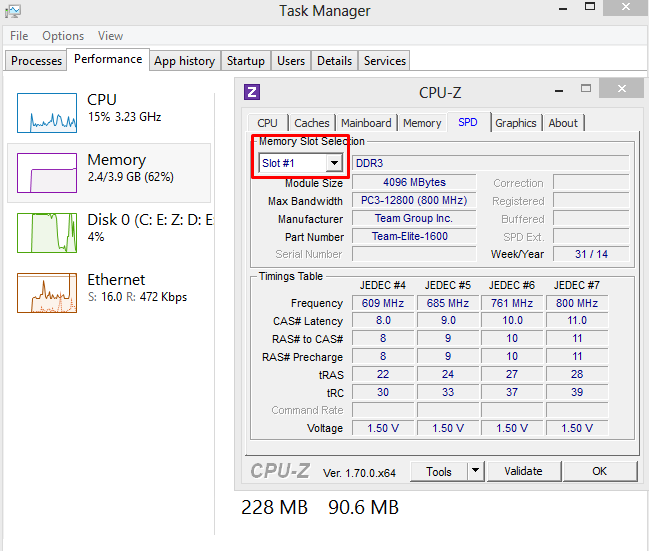Maximize the Task Manager window
Viewport: 649px width, 551px height.
589,7
